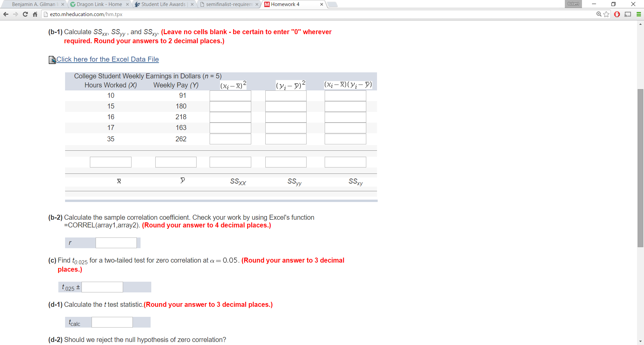
Task: Click the correlation coefficient r input box
Action: click(x=116, y=243)
